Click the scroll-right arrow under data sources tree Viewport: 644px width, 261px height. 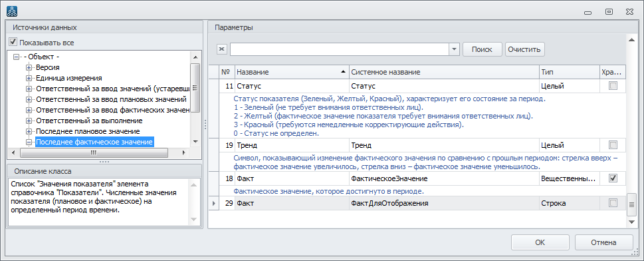click(x=183, y=152)
